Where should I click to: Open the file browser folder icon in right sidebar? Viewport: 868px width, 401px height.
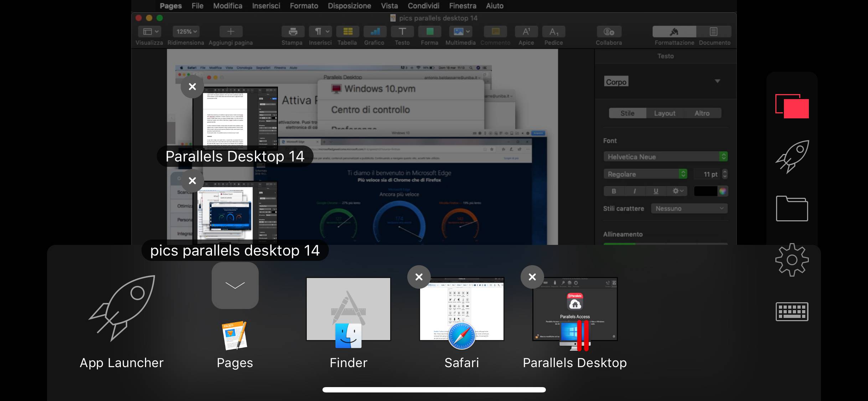[792, 209]
